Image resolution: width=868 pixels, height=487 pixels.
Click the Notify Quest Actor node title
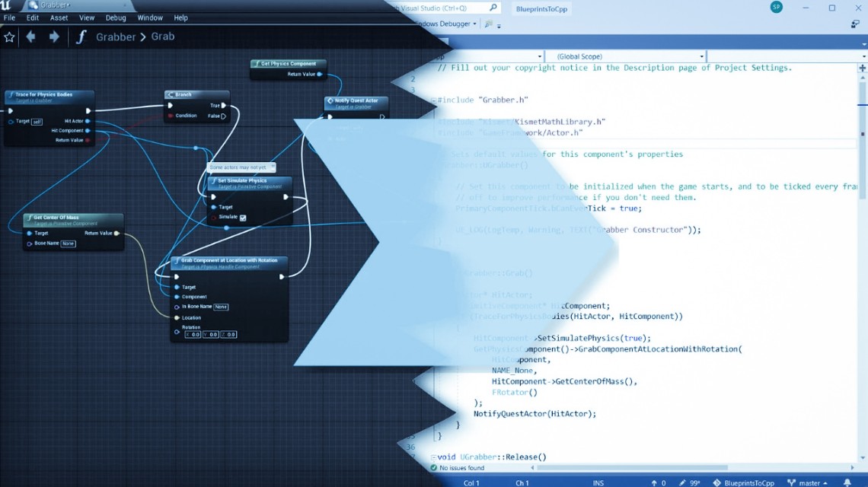(x=356, y=100)
